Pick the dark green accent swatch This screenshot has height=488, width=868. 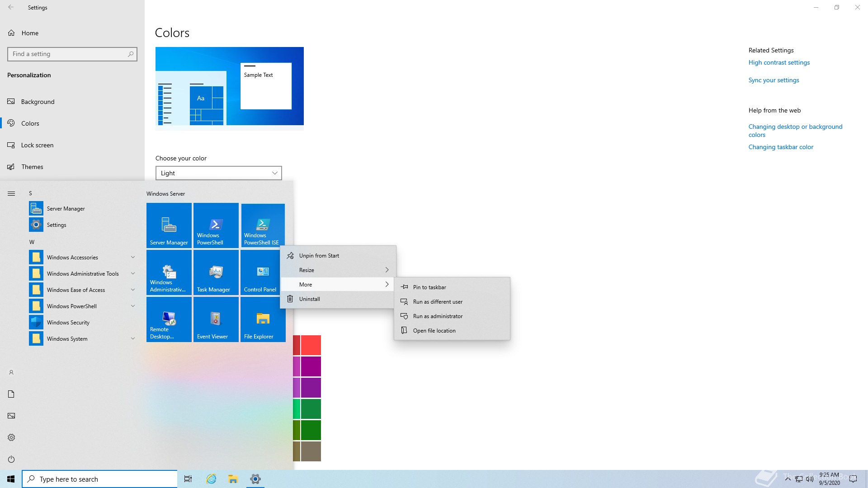311,430
